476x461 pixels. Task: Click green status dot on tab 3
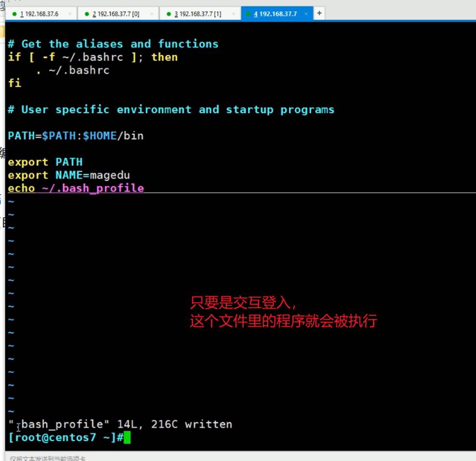(169, 14)
